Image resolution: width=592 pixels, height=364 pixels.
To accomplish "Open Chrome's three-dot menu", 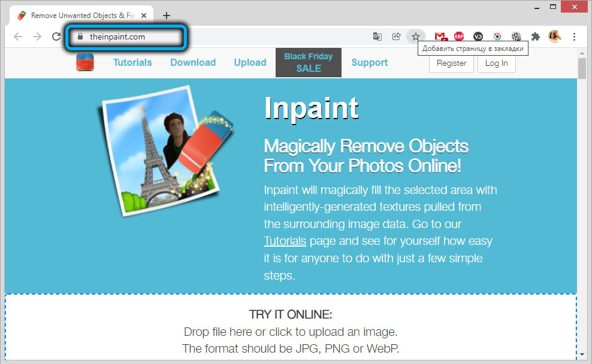I will (574, 37).
